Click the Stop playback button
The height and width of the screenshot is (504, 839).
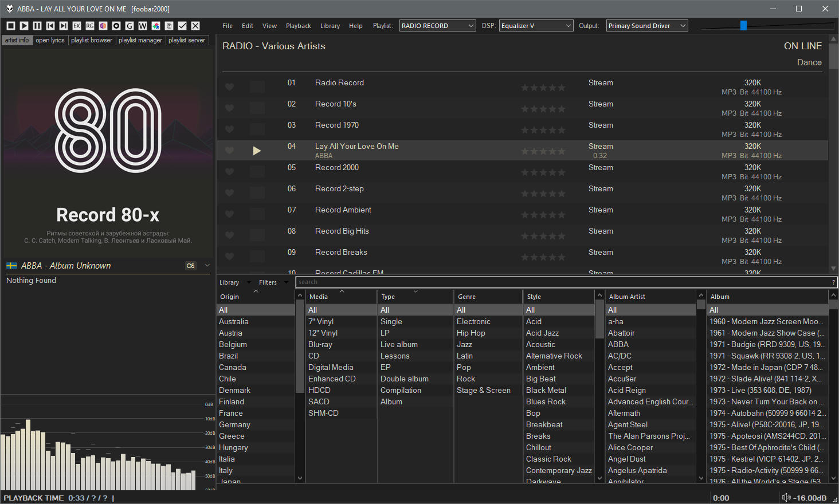[11, 26]
